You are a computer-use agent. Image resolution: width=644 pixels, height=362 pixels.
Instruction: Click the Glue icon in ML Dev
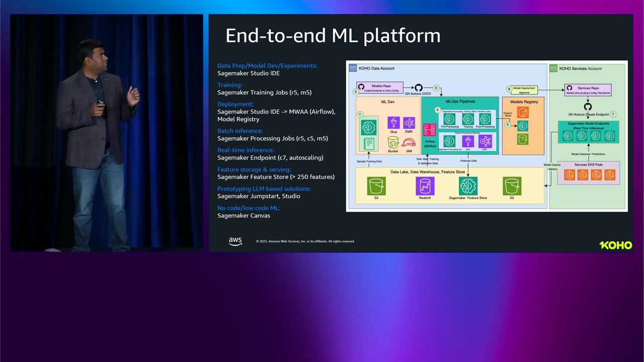393,123
